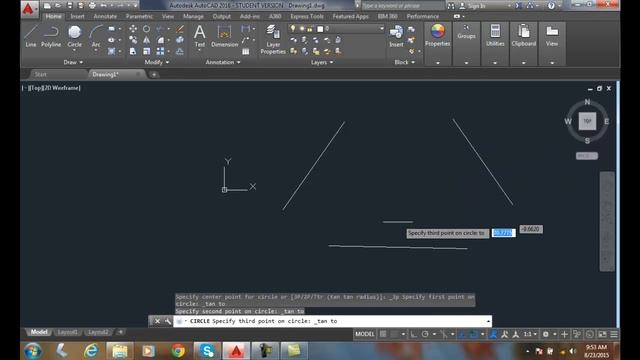Click the Rotate tool in Modify panel
The width and height of the screenshot is (640, 360).
(147, 29)
